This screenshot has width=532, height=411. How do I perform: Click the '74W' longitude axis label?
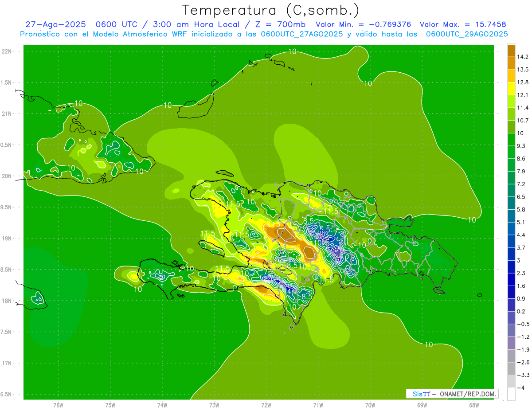tap(162, 405)
